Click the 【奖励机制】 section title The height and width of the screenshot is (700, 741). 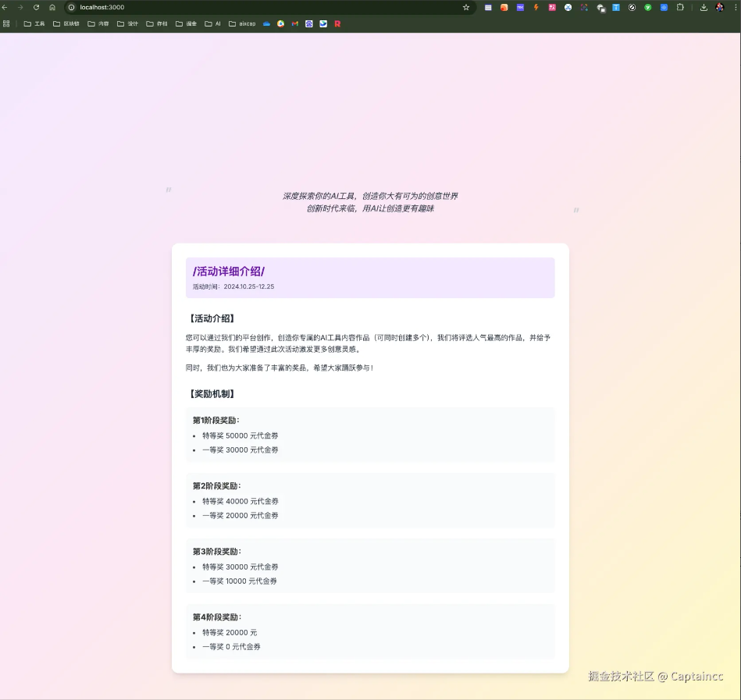coord(212,394)
